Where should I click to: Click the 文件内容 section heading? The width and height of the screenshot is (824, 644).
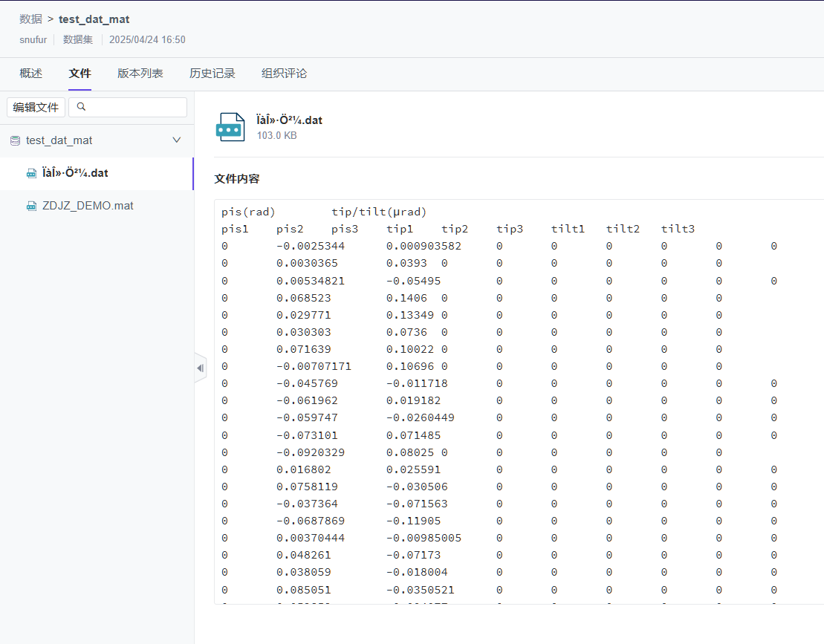(x=237, y=179)
